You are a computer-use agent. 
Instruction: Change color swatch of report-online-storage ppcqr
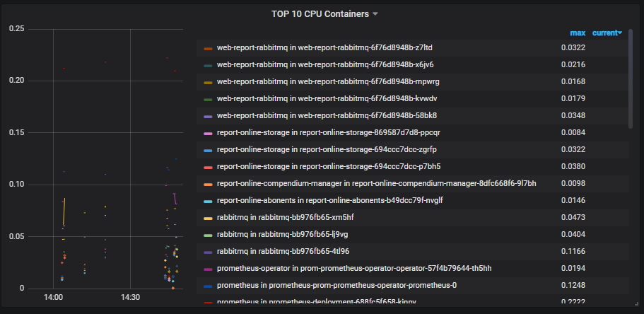pos(208,134)
